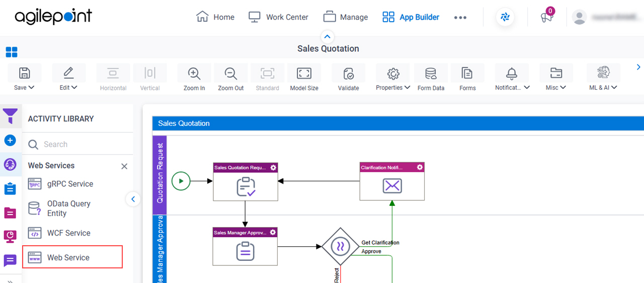Click the funnel filter sidebar icon
This screenshot has height=283, width=644.
pyautogui.click(x=10, y=116)
